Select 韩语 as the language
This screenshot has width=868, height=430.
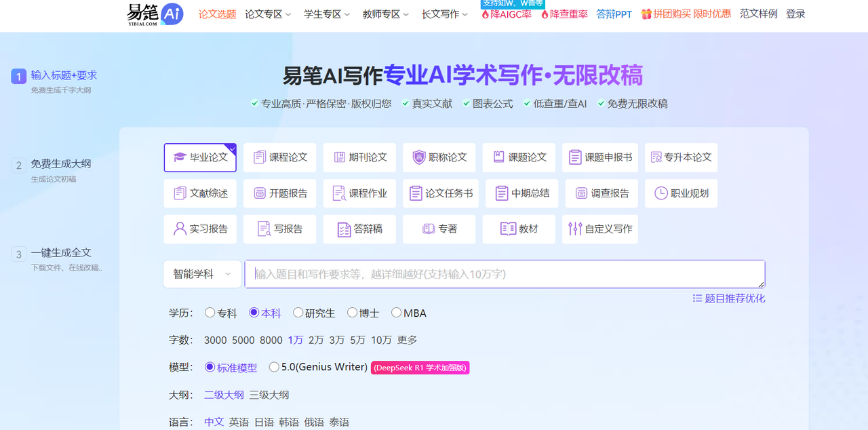point(289,422)
